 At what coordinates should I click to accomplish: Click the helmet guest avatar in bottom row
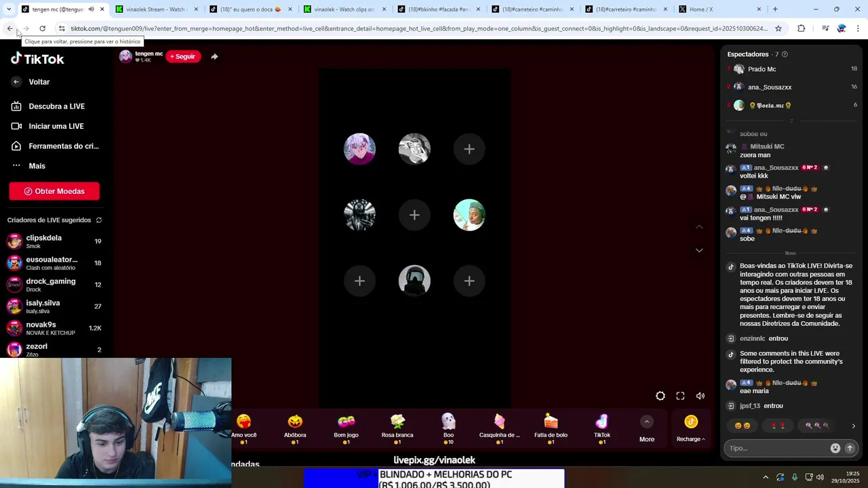[x=414, y=281]
